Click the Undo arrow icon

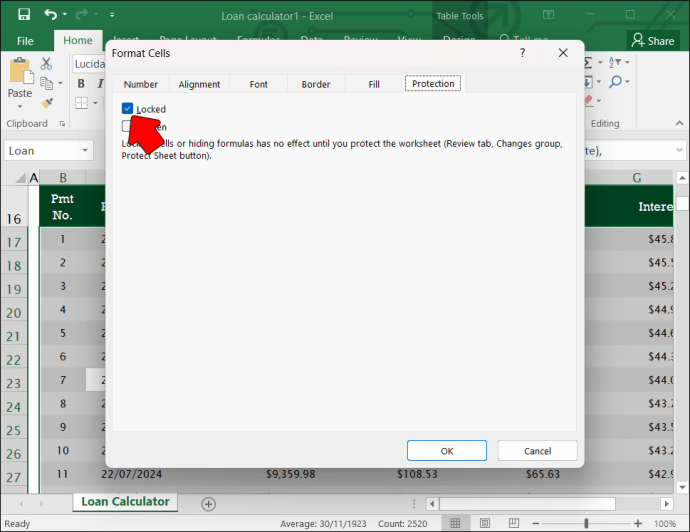coord(51,15)
